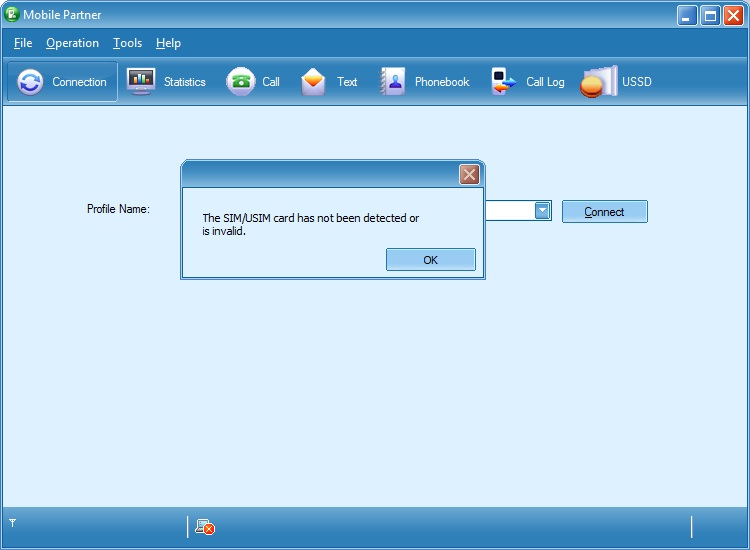
Task: Expand the Profile Name dropdown arrow
Action: click(x=542, y=210)
